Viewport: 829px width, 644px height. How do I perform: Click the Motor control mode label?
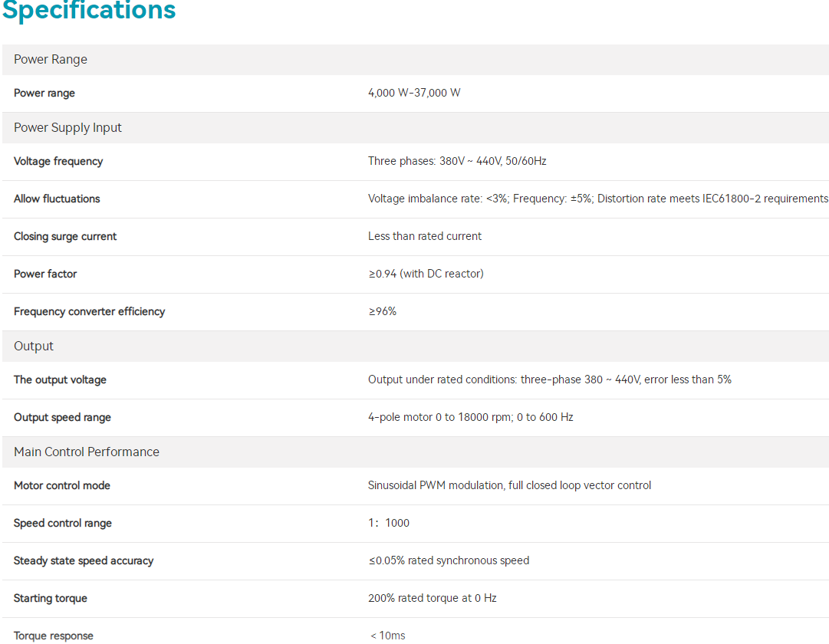click(62, 486)
